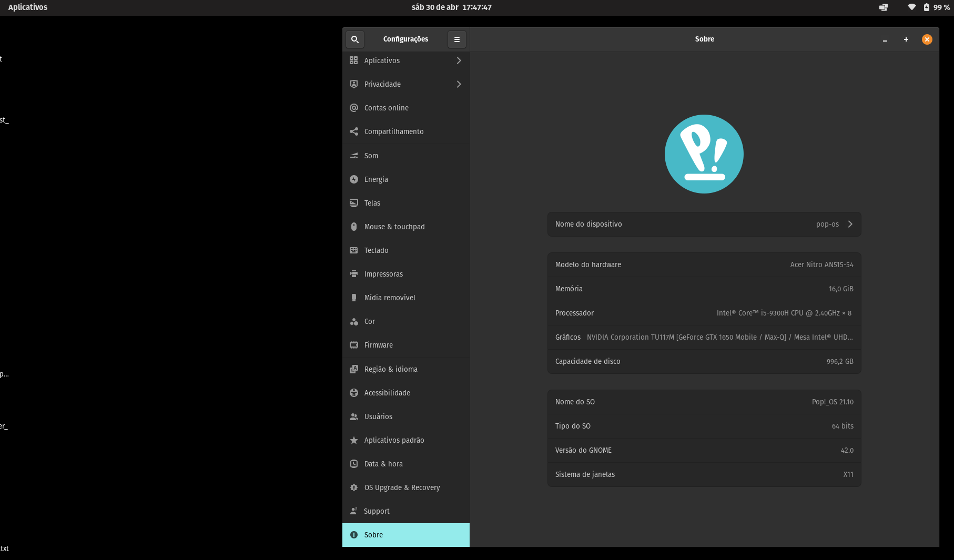The image size is (954, 560).
Task: Open the Contas online settings panel
Action: (x=406, y=108)
